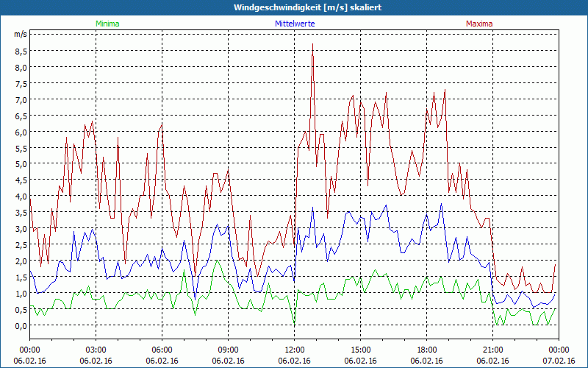588x368 pixels.
Task: Click the chart title Windgeschwindigkeit [m/s] skaliert
Action: [307, 7]
